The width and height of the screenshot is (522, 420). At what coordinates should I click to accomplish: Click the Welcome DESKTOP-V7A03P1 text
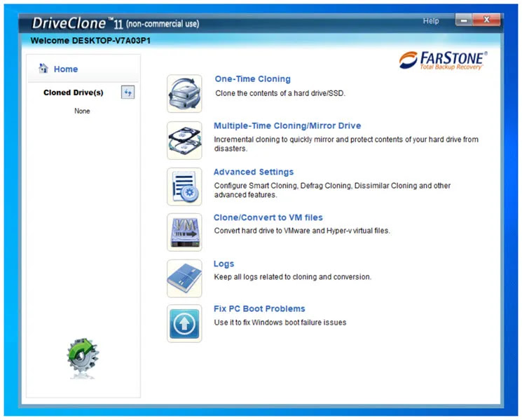click(x=90, y=41)
